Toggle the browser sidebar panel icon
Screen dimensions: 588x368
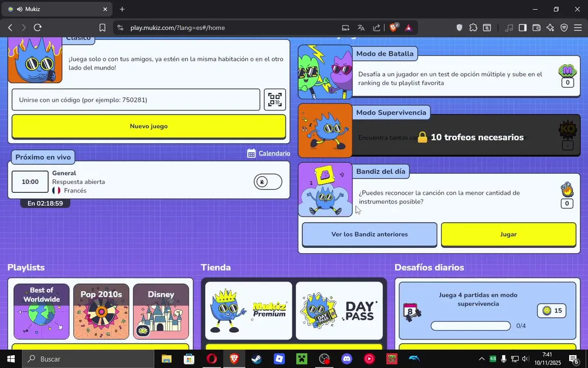tap(523, 28)
